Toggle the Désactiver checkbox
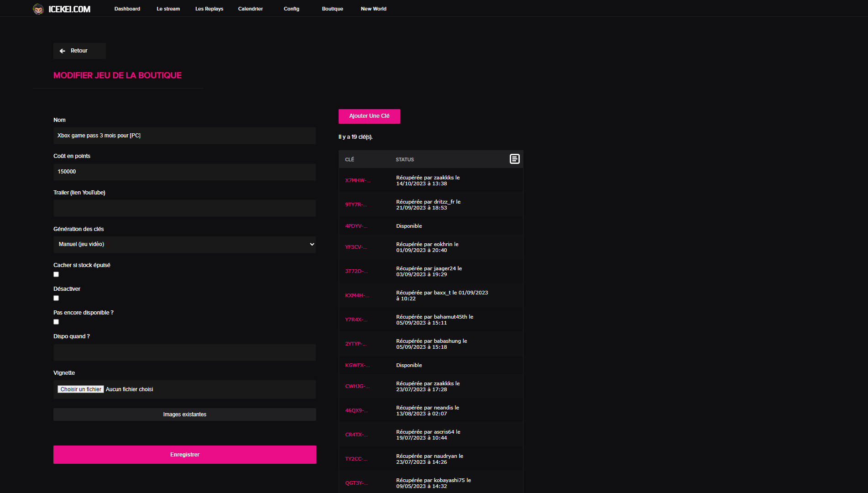 click(x=56, y=298)
